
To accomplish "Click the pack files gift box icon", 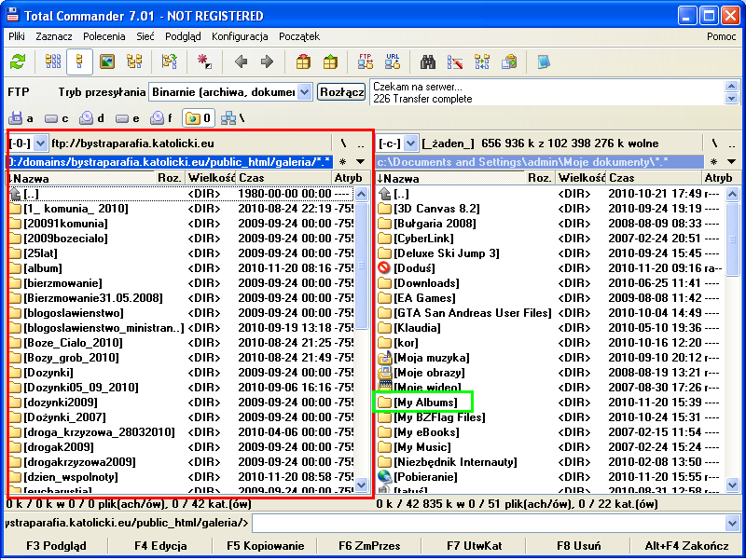I will point(303,61).
